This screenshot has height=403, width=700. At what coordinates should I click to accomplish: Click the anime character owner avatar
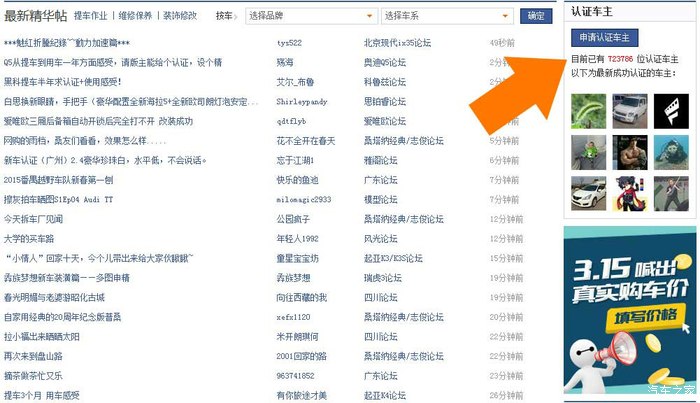(628, 192)
